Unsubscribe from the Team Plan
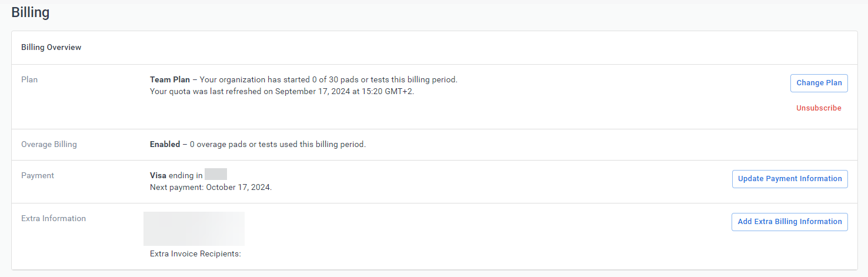Screen dimensions: 868x277 click(x=819, y=108)
